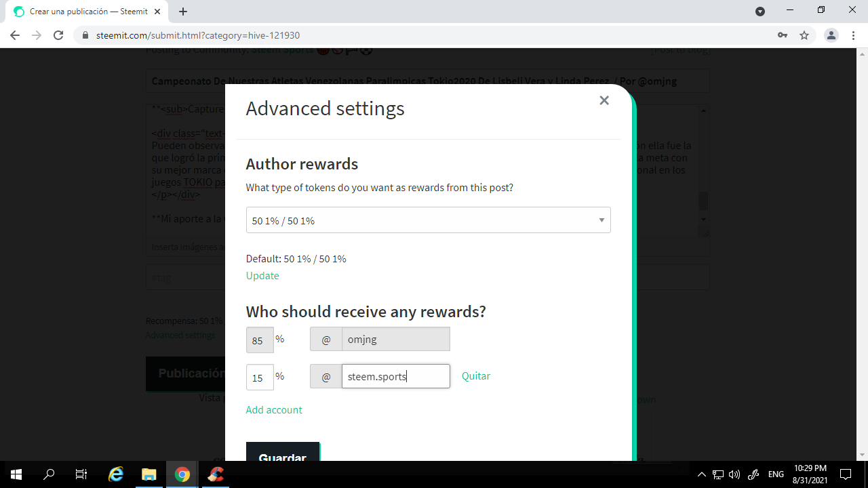This screenshot has height=488, width=868.
Task: Open Windows taskbar search
Action: point(49,474)
